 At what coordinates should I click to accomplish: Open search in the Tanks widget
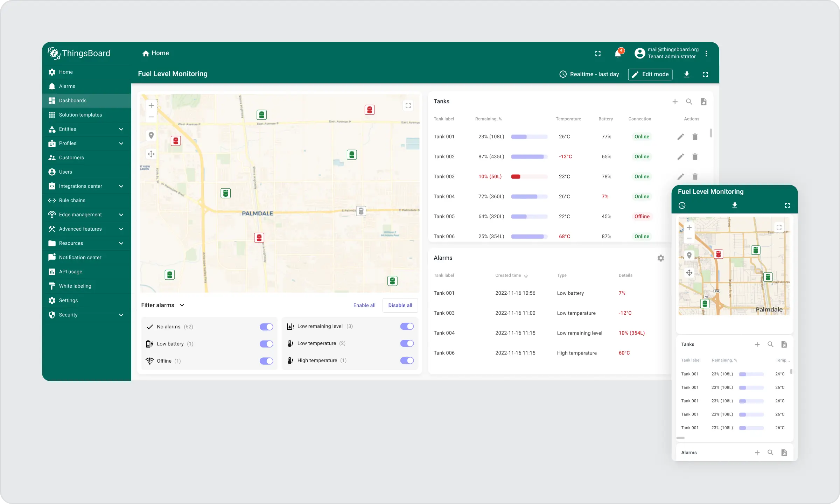click(x=689, y=101)
